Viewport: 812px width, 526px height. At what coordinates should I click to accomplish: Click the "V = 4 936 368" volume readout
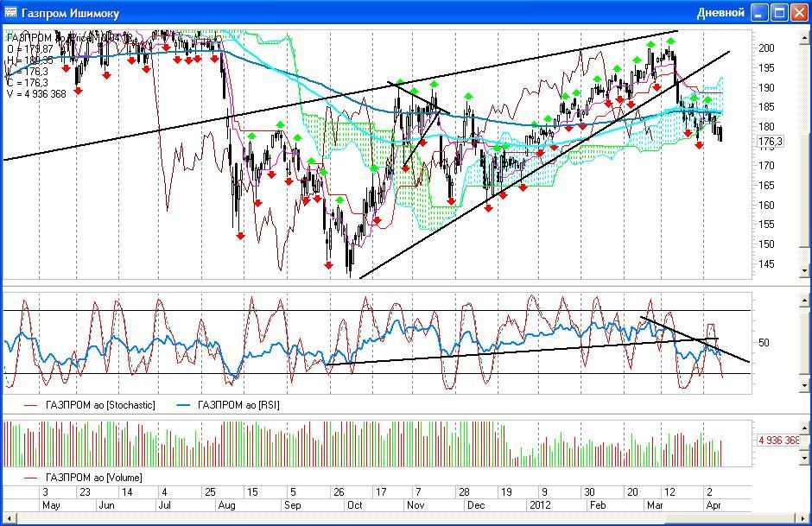tap(37, 94)
